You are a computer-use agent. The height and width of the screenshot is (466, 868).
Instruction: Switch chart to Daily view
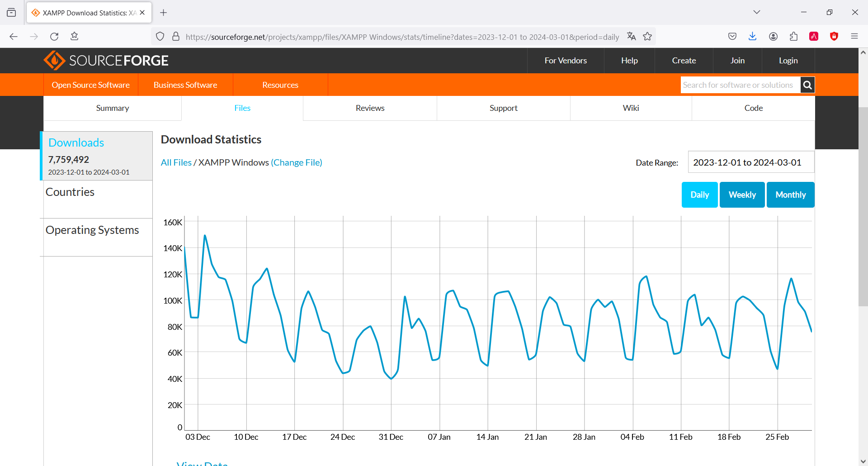(699, 195)
